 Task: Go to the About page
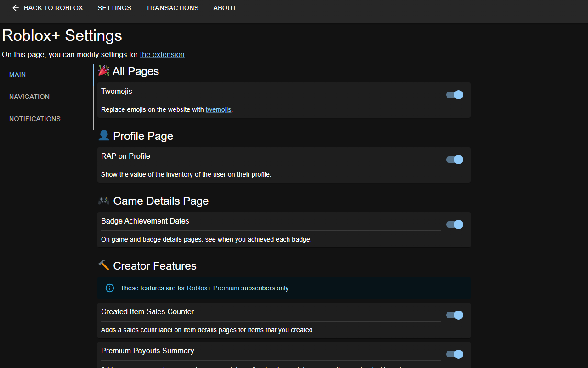(225, 8)
